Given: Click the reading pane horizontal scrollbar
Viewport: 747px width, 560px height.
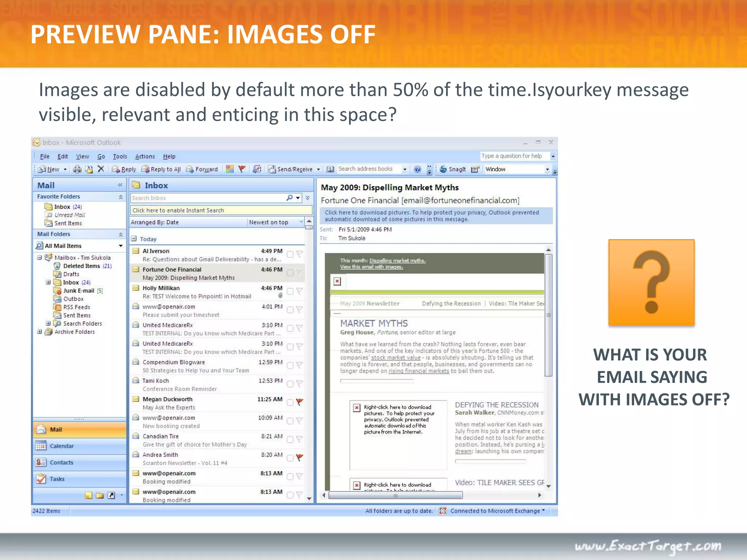Looking at the screenshot, I should pyautogui.click(x=395, y=495).
